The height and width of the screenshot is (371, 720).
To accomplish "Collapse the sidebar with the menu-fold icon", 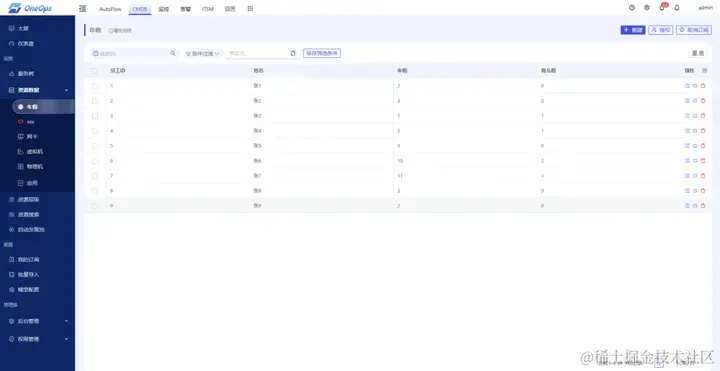I will 83,8.
